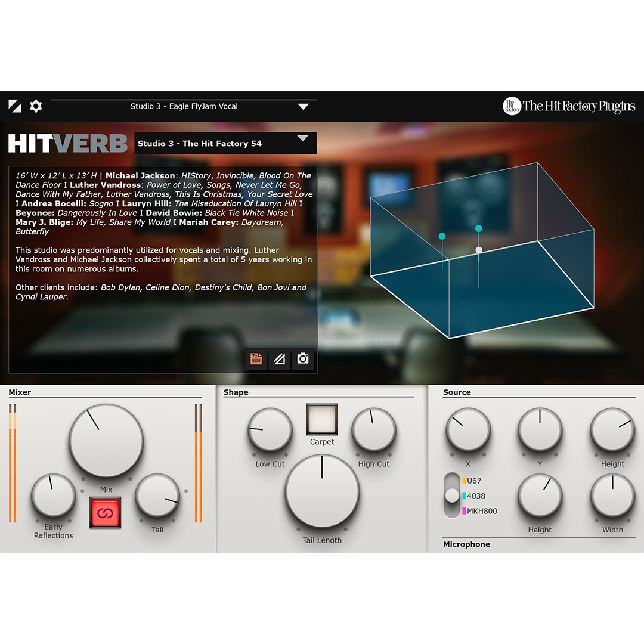Click the large Mix knob

click(106, 441)
